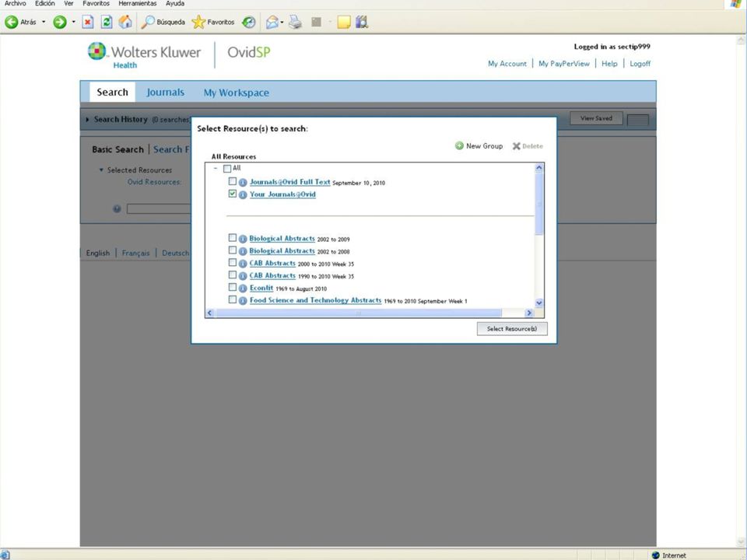Open the Herramientas menu
This screenshot has width=747, height=560.
[x=138, y=3]
